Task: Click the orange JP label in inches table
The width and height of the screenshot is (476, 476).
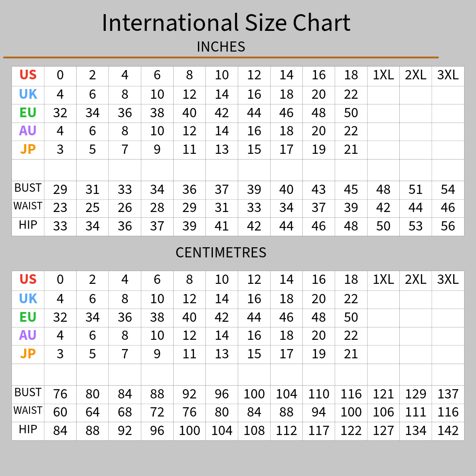Action: click(x=28, y=149)
